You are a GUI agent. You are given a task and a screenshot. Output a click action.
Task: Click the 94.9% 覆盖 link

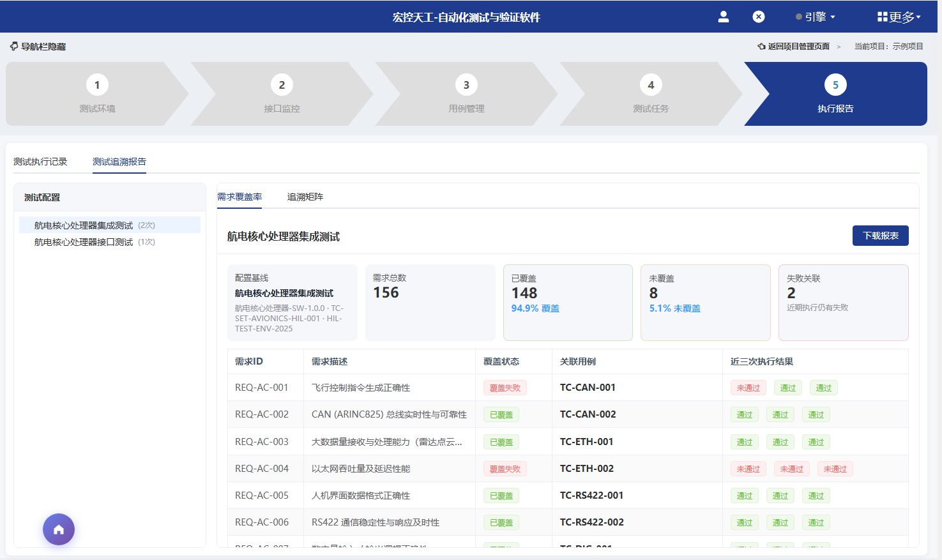pos(534,308)
